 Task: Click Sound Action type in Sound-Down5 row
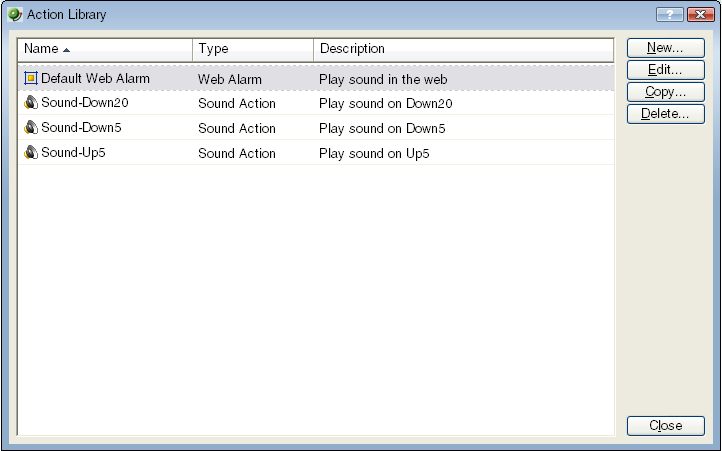[237, 128]
